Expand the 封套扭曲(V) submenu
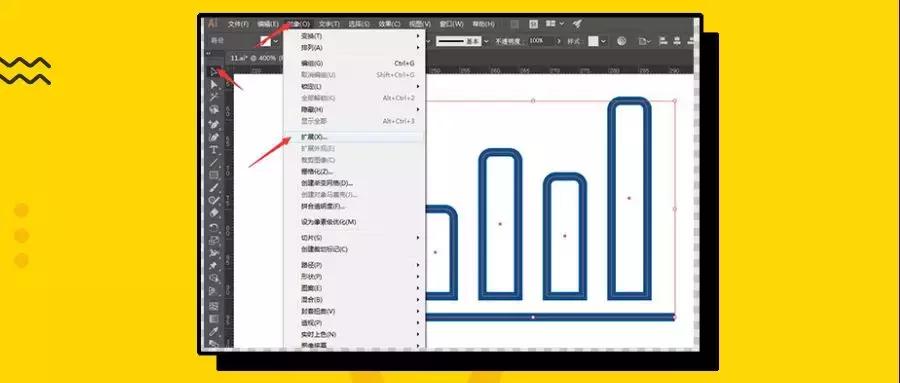900x383 pixels. (x=354, y=311)
